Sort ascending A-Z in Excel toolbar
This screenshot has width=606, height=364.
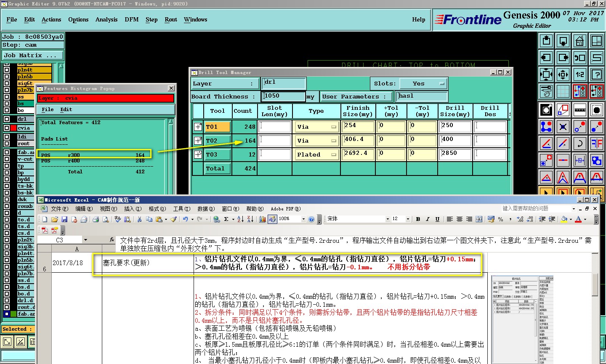pos(240,219)
